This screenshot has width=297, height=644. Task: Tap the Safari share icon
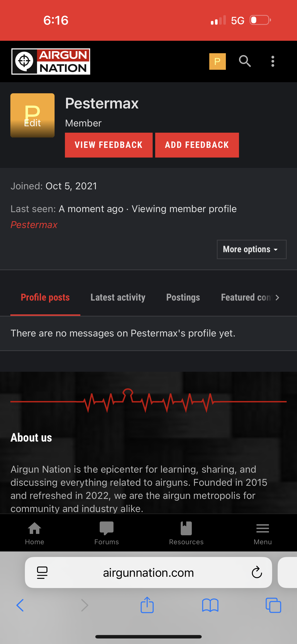click(x=147, y=605)
